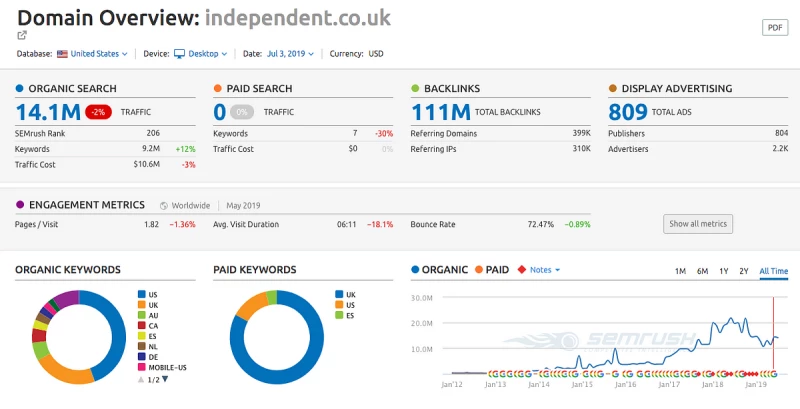Click the blue Organic Search heading dot
The height and width of the screenshot is (409, 800).
(19, 89)
